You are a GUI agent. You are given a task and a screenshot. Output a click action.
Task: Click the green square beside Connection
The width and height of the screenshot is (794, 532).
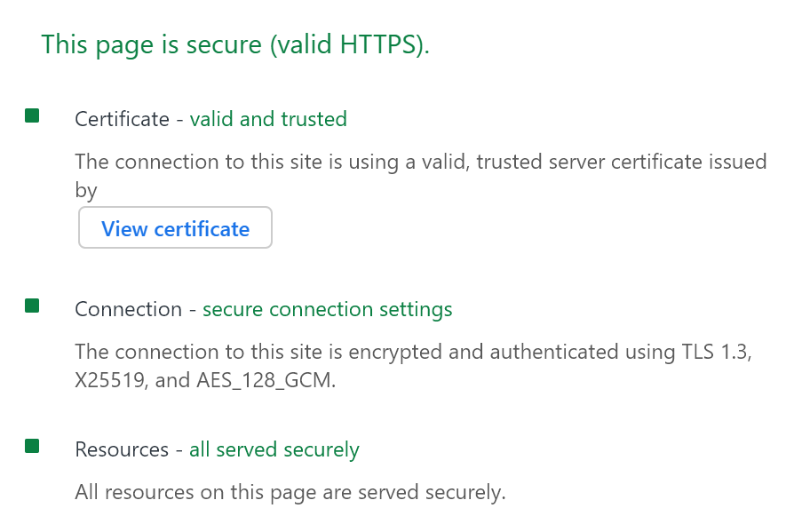(32, 306)
